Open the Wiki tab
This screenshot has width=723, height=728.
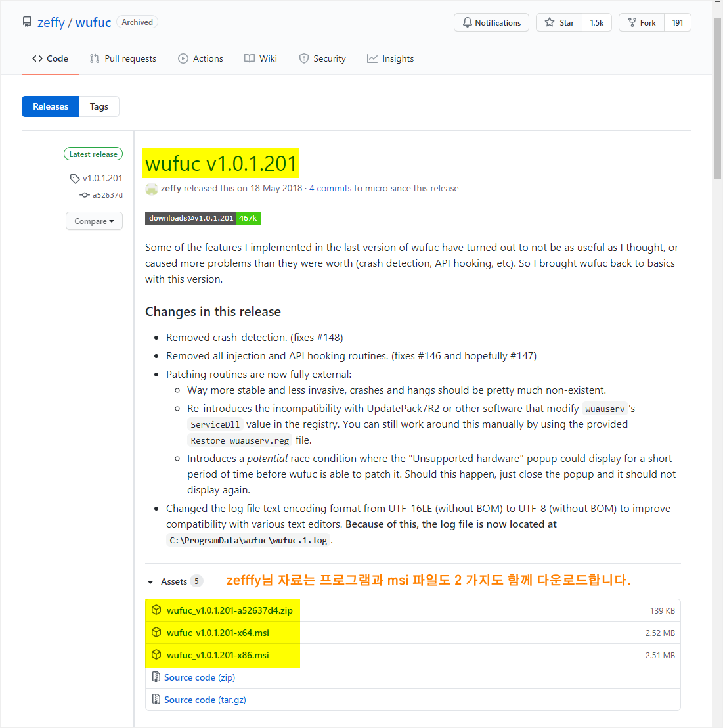tap(261, 58)
